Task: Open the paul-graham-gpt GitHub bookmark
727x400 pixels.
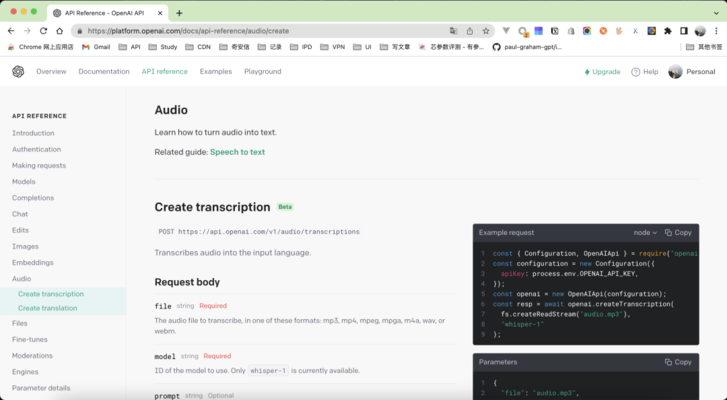Action: pyautogui.click(x=527, y=47)
